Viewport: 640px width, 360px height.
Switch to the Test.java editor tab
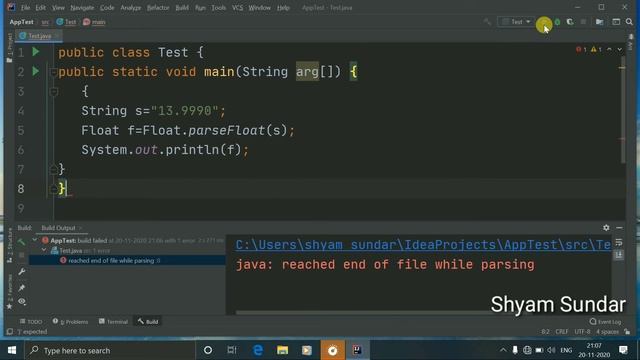(x=40, y=36)
